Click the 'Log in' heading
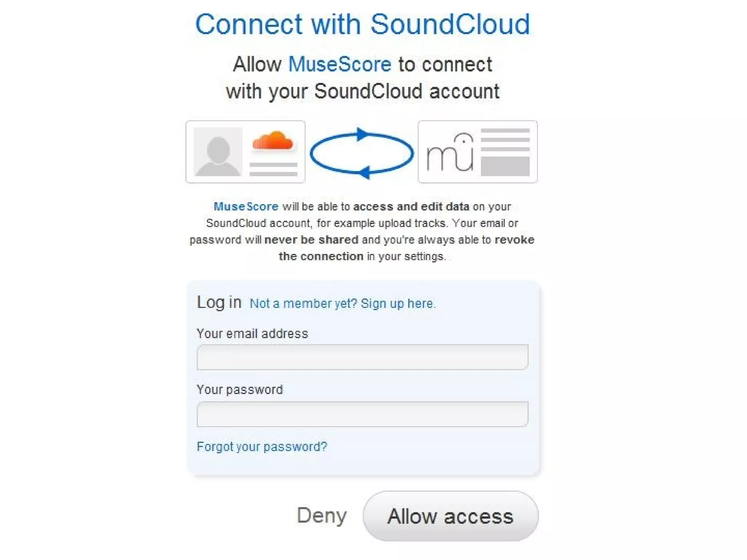 tap(219, 302)
